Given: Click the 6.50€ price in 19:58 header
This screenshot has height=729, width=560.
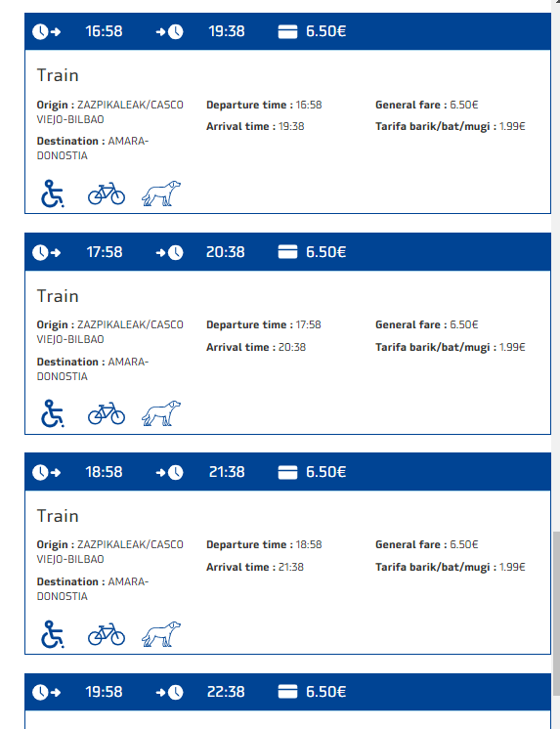Looking at the screenshot, I should coord(325,692).
